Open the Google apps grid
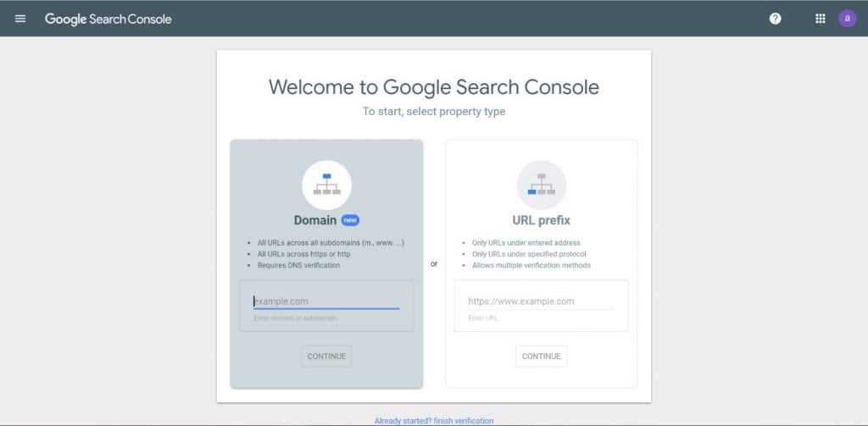This screenshot has height=426, width=868. 821,19
